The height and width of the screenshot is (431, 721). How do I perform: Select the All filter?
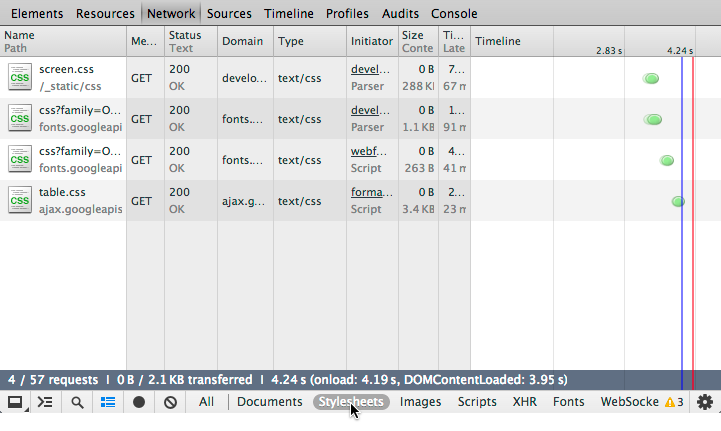tap(206, 402)
